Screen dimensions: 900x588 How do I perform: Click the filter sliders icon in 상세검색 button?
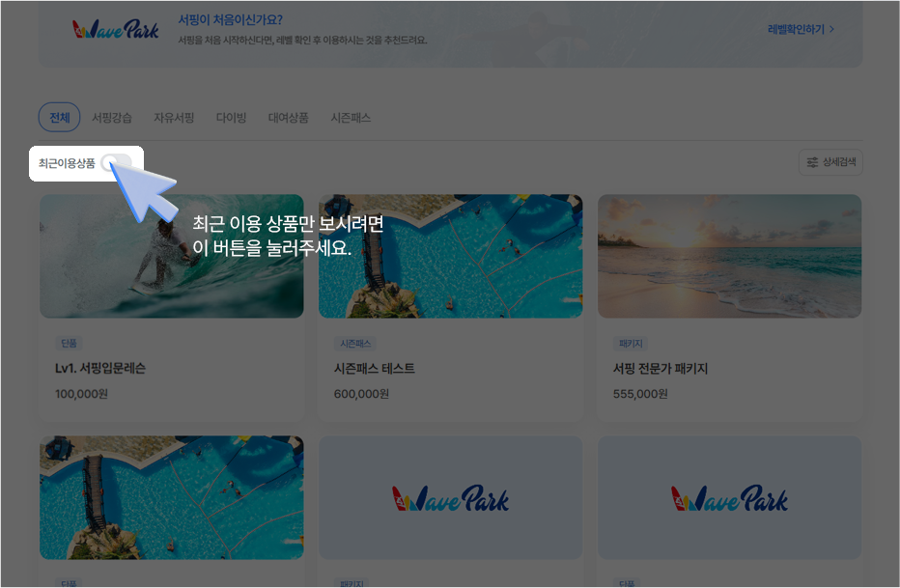coord(811,161)
